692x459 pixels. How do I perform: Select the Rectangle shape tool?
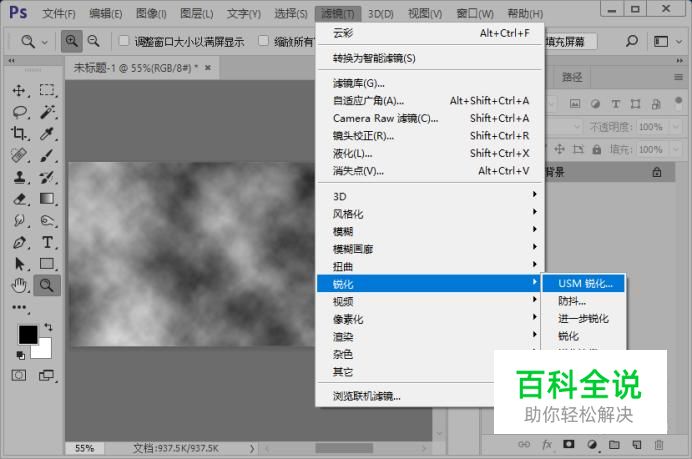[47, 263]
